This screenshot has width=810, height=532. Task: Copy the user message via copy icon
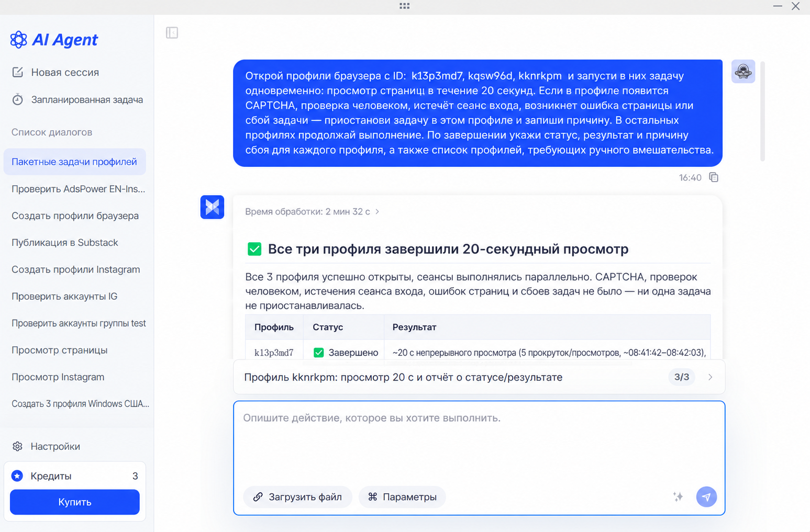(714, 177)
